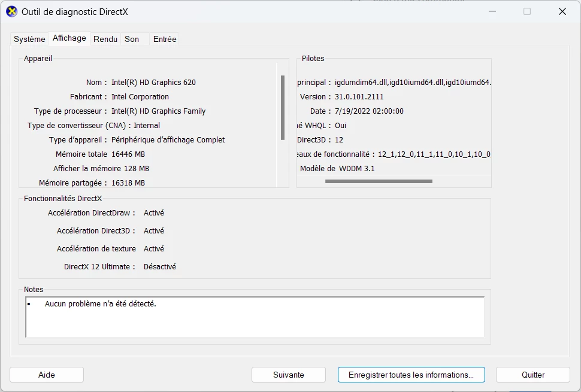
Task: Click the feature levels 12_1,12_0 value
Action: point(434,154)
